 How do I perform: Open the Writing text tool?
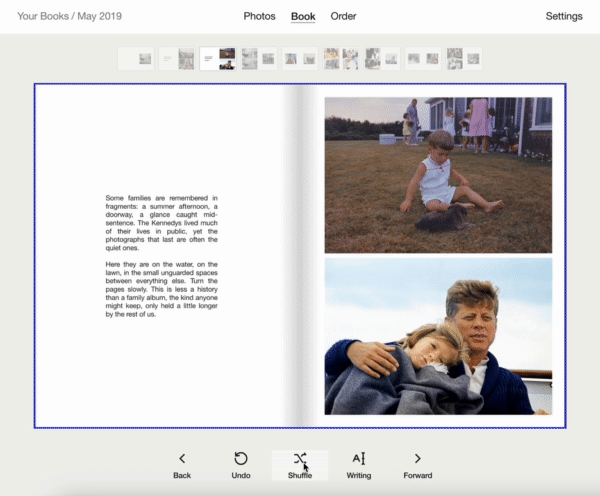tap(359, 465)
